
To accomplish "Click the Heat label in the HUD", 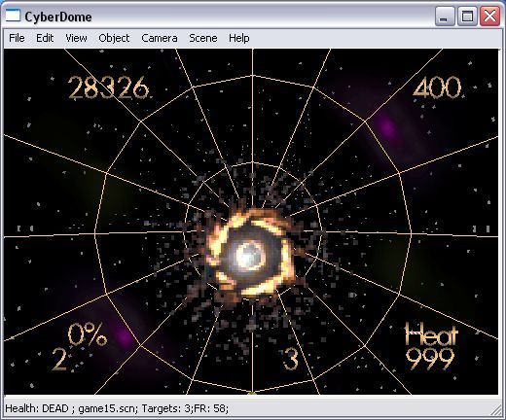I will click(x=431, y=334).
